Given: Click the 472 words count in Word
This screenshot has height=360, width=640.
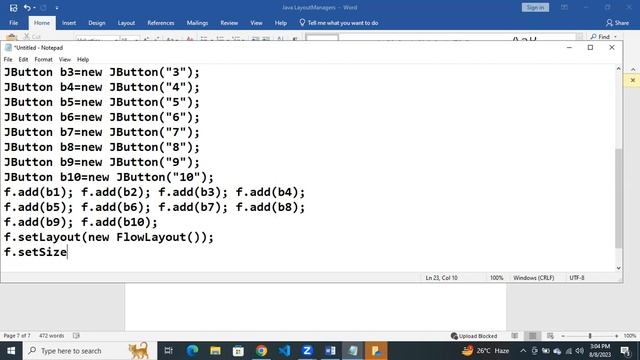Looking at the screenshot, I should pyautogui.click(x=51, y=336).
